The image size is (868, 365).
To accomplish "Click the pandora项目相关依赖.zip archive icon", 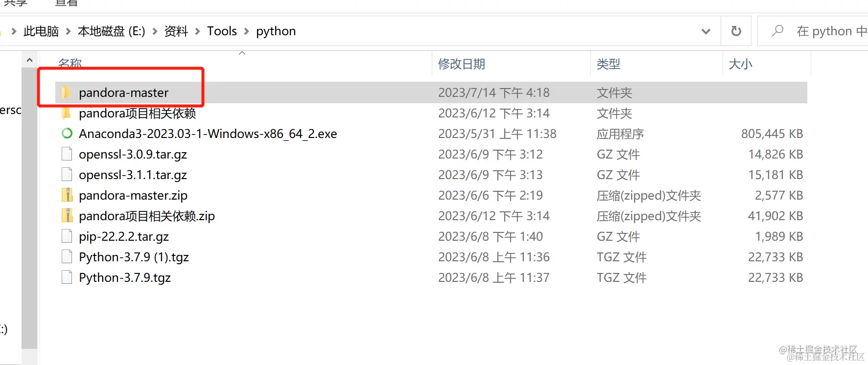I will 67,216.
